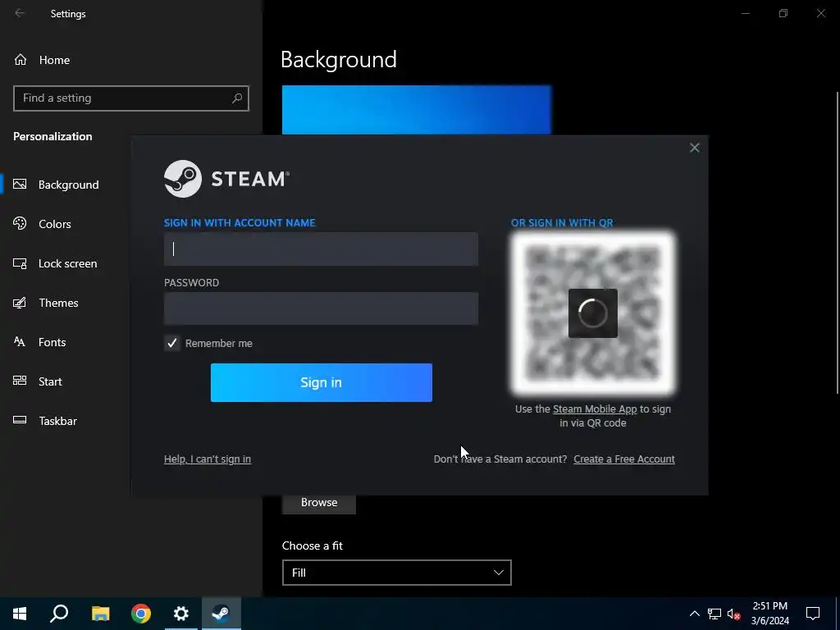Open Fonts settings page

[52, 342]
